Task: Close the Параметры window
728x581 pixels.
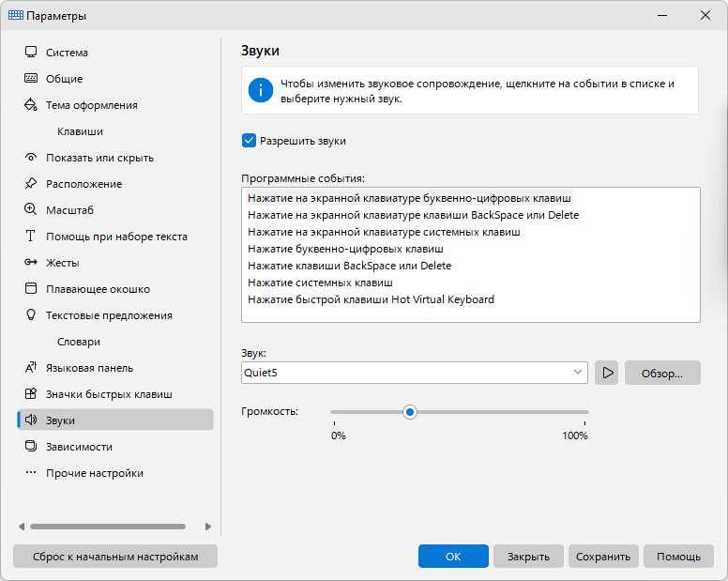Action: (705, 15)
